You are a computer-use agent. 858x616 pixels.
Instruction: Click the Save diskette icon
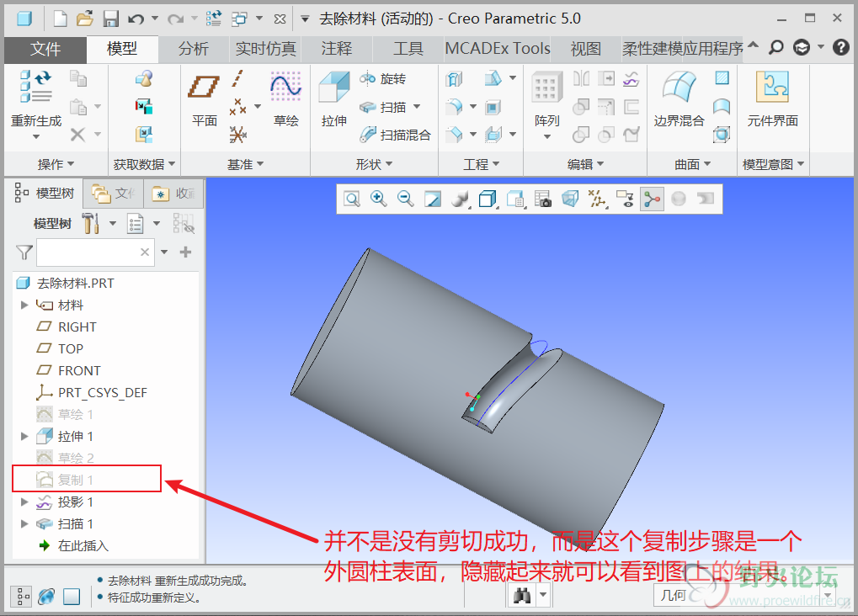pos(111,19)
